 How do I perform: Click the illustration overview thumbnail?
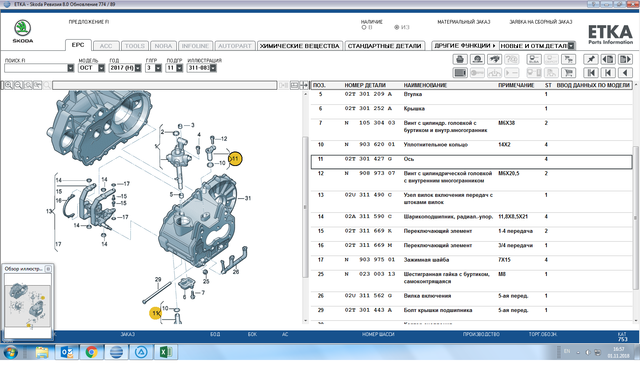point(27,306)
